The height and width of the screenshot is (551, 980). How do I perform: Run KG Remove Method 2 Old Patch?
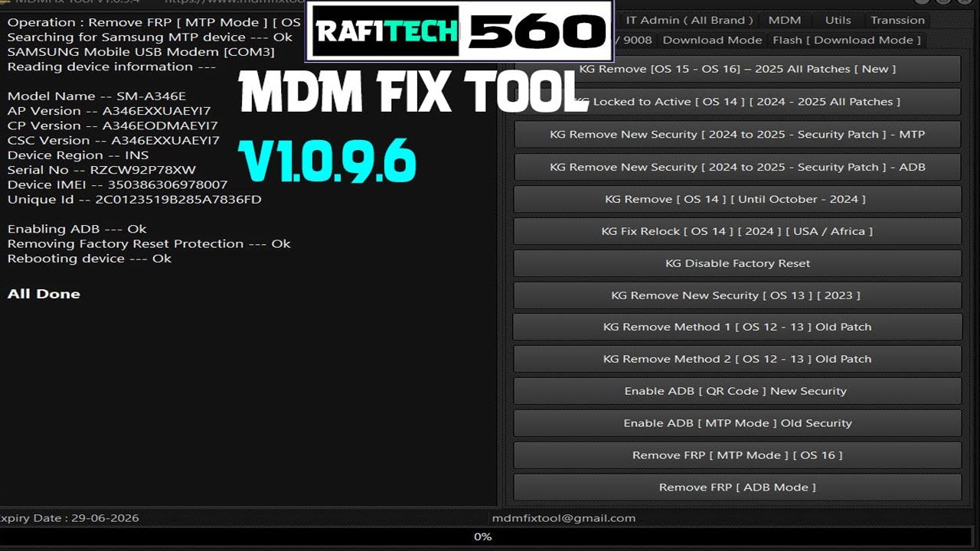click(x=737, y=359)
